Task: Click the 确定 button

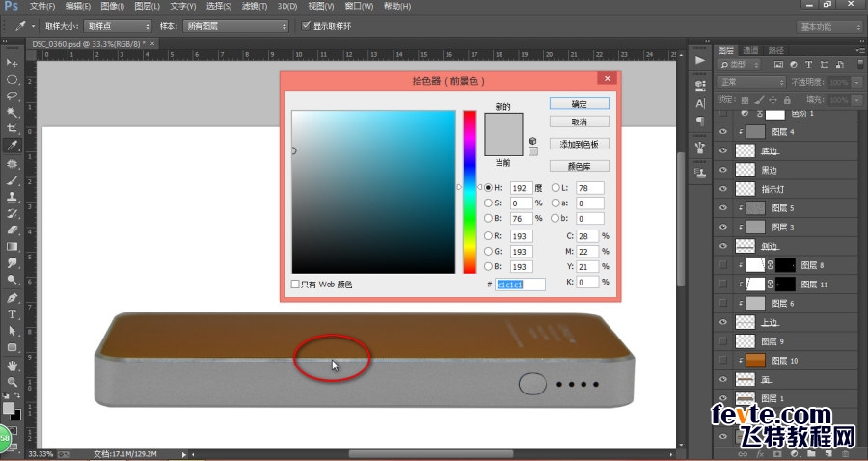Action: click(579, 104)
